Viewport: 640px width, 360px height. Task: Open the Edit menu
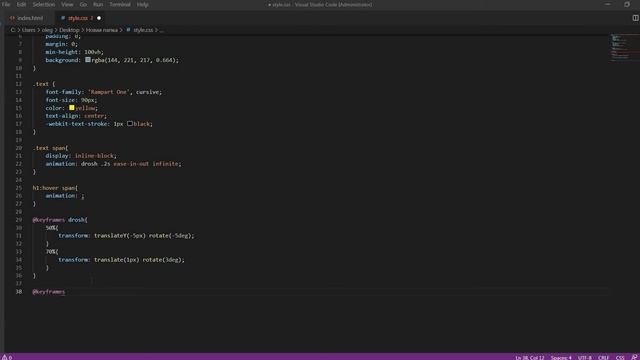point(21,4)
